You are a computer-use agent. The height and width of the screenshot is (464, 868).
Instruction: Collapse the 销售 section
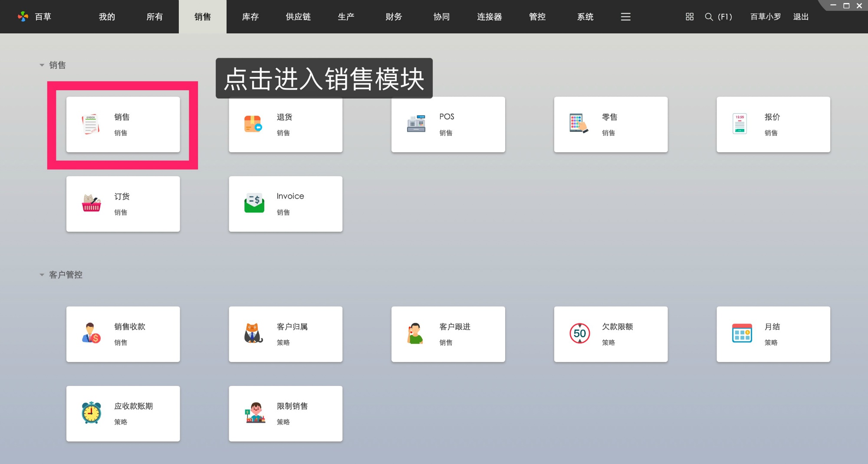point(42,65)
